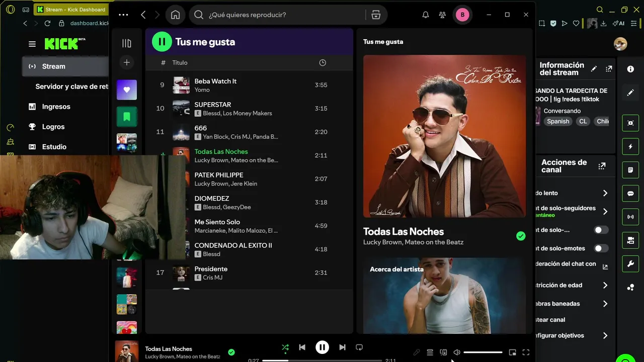The height and width of the screenshot is (362, 644).
Task: Go back in Spotify navigation
Action: [143, 15]
